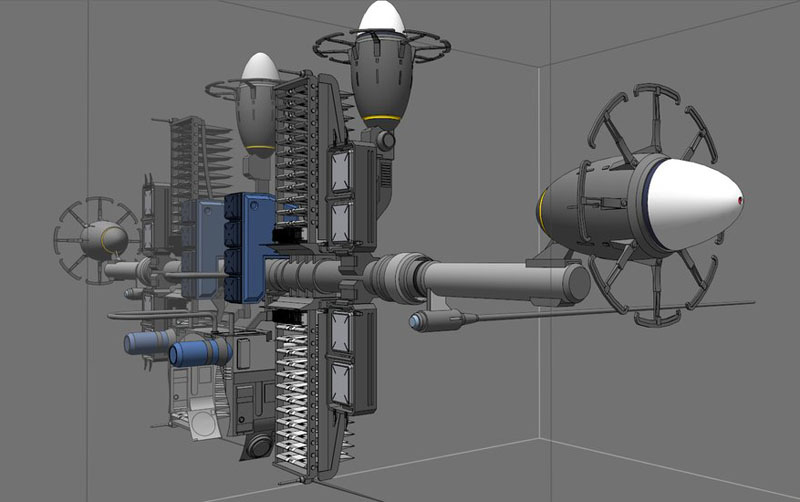The width and height of the screenshot is (800, 502).
Task: Click the large white nose cone on the right
Action: tap(690, 205)
